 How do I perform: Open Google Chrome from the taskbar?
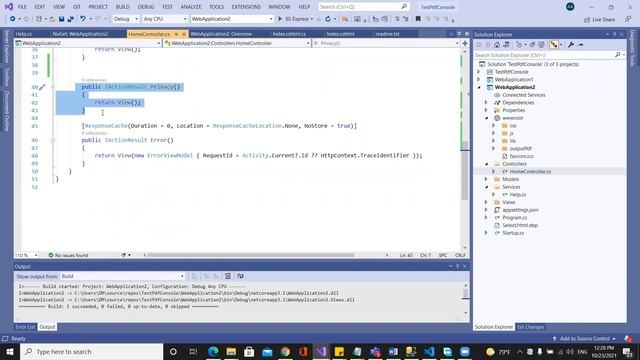285,351
